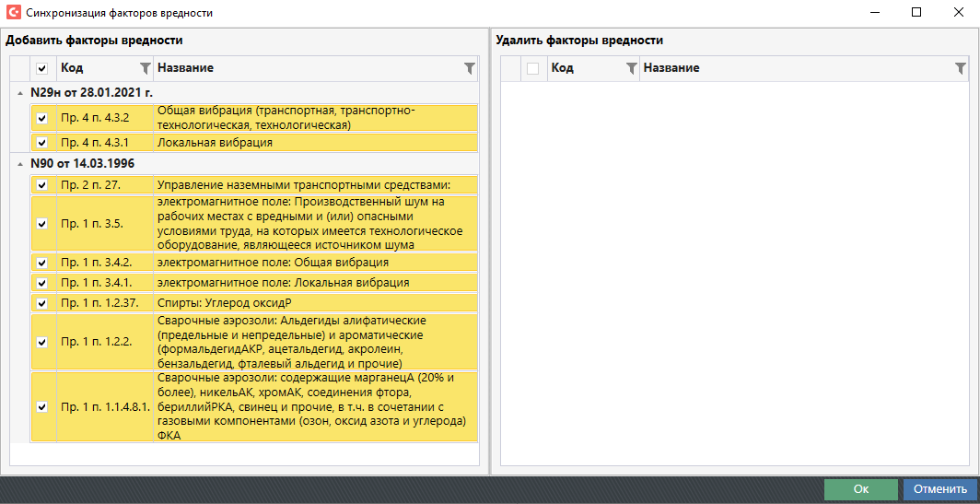Image resolution: width=980 pixels, height=504 pixels.
Task: Click the app logo in title bar
Action: (x=13, y=13)
